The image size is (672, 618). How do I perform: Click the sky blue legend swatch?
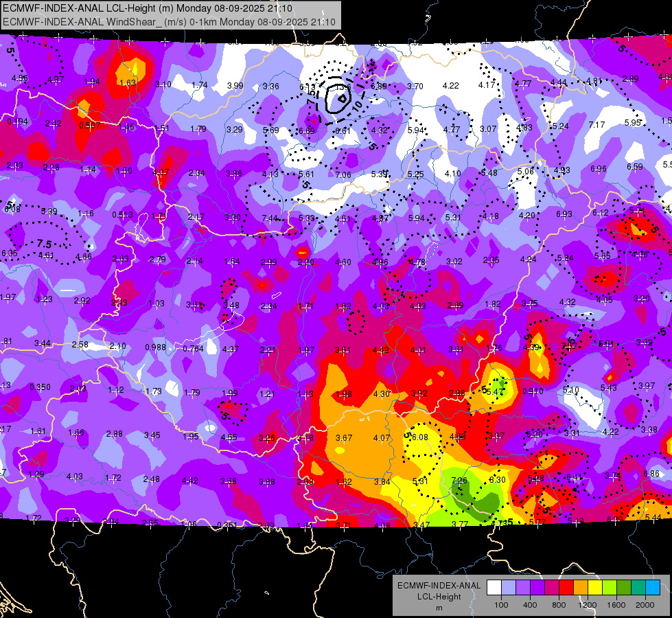[652, 588]
